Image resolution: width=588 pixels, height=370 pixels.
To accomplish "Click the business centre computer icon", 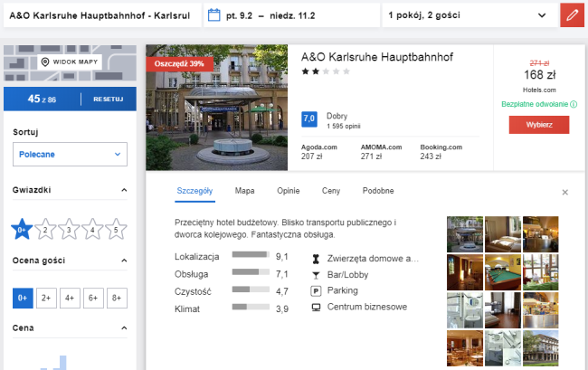I will pyautogui.click(x=316, y=308).
